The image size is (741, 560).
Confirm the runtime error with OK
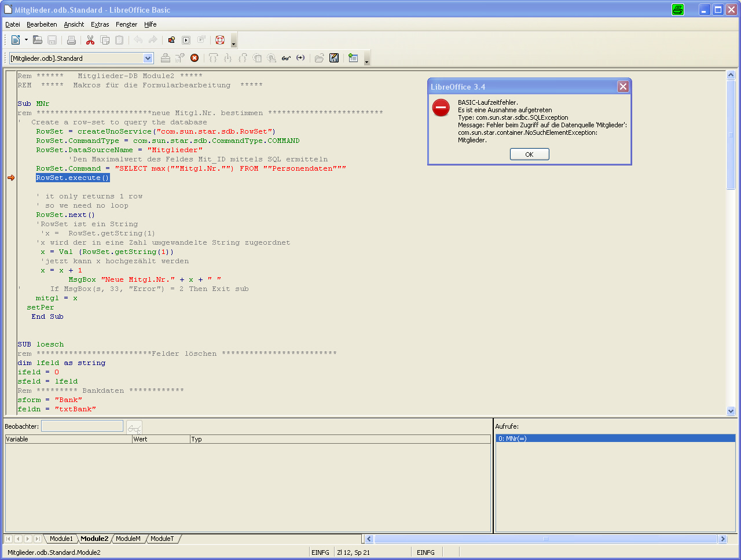[529, 154]
